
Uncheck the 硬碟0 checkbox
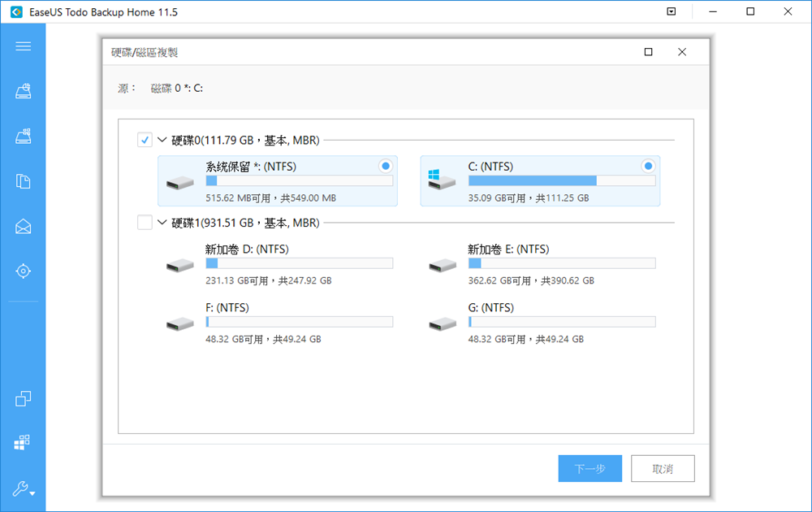pyautogui.click(x=145, y=141)
